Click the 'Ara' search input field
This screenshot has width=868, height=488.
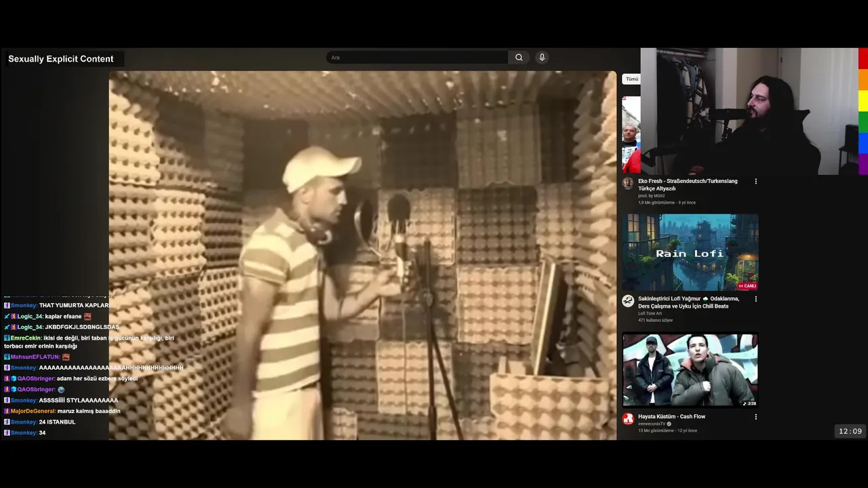point(417,58)
